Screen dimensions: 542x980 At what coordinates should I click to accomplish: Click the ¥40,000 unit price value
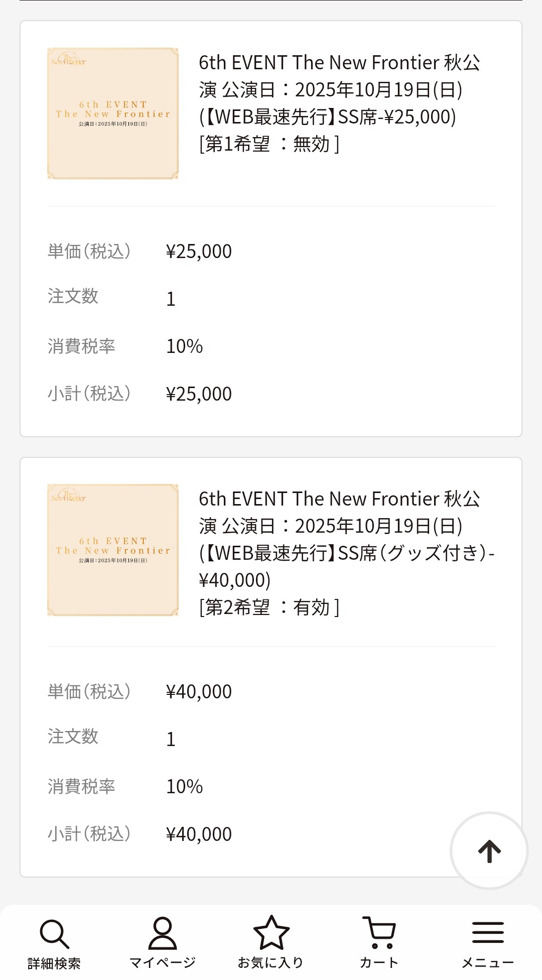pos(199,692)
